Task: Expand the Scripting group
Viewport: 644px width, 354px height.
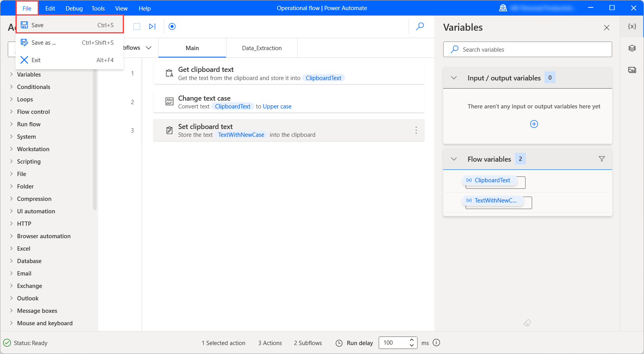Action: tap(11, 161)
